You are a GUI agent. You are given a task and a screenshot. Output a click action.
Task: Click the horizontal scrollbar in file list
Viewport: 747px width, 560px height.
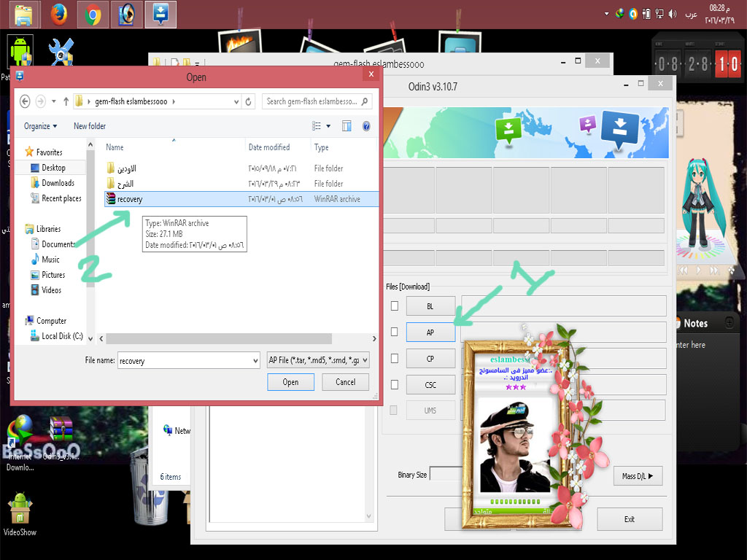pyautogui.click(x=219, y=338)
